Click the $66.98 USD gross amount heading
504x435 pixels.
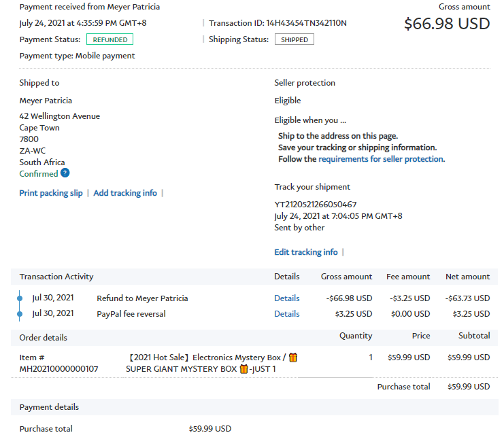[x=446, y=24]
